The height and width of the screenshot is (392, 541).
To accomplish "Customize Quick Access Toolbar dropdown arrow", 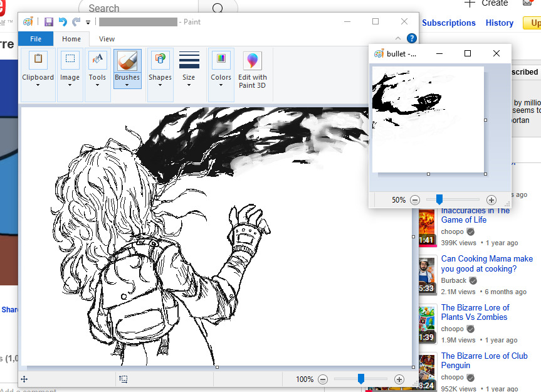I will pos(88,23).
